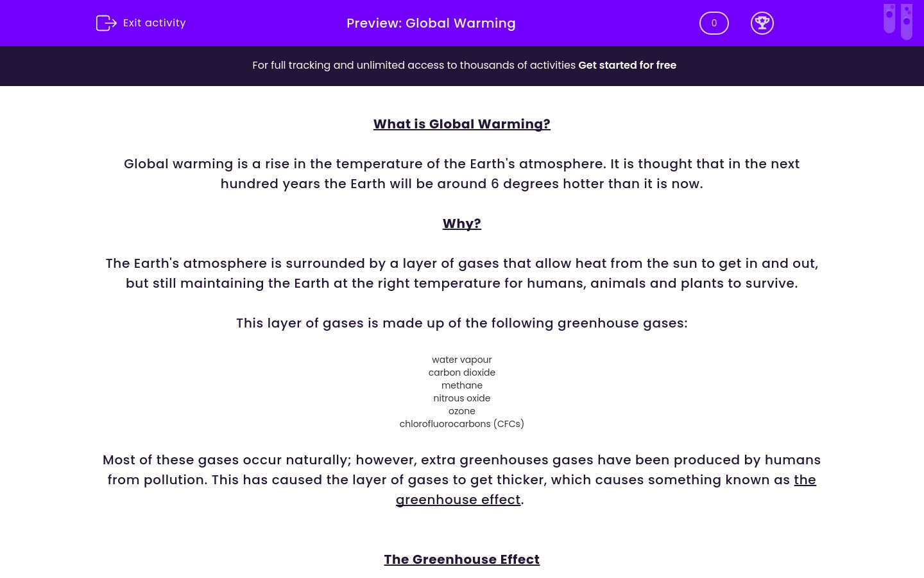Click the 'What is Global Warming?' heading
Viewport: 924px width, 578px height.
click(x=462, y=124)
